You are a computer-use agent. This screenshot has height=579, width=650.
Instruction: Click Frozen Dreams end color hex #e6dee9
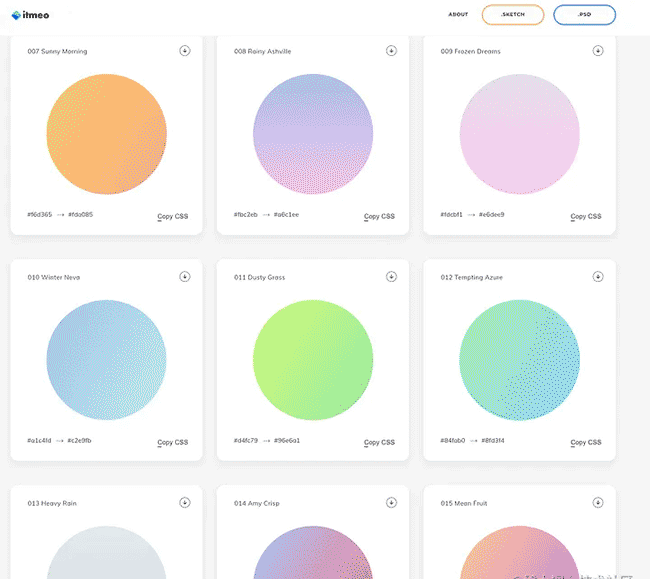(x=492, y=214)
